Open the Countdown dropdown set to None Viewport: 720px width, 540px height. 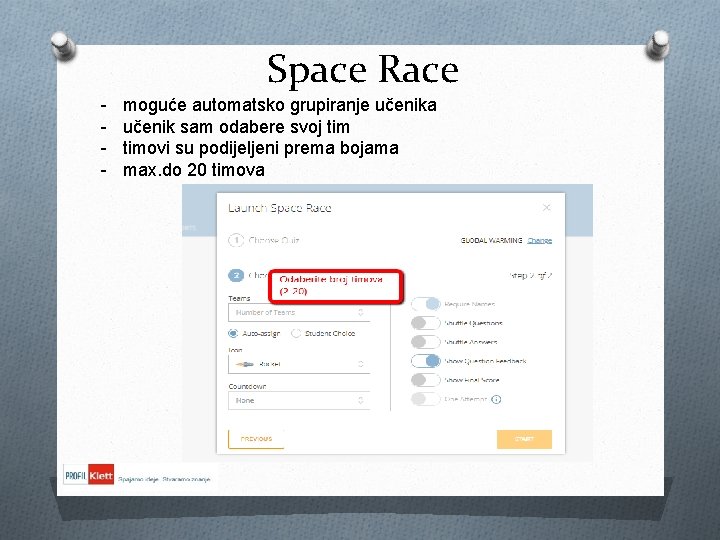(x=299, y=400)
